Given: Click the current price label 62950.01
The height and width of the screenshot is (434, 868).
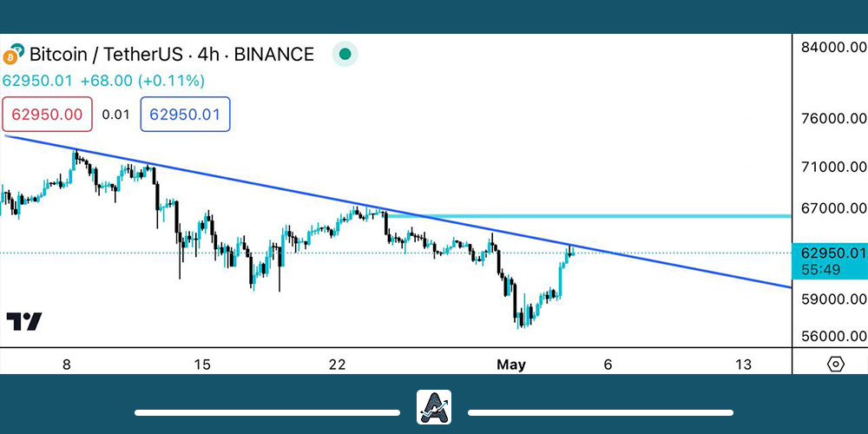Looking at the screenshot, I should click(833, 253).
